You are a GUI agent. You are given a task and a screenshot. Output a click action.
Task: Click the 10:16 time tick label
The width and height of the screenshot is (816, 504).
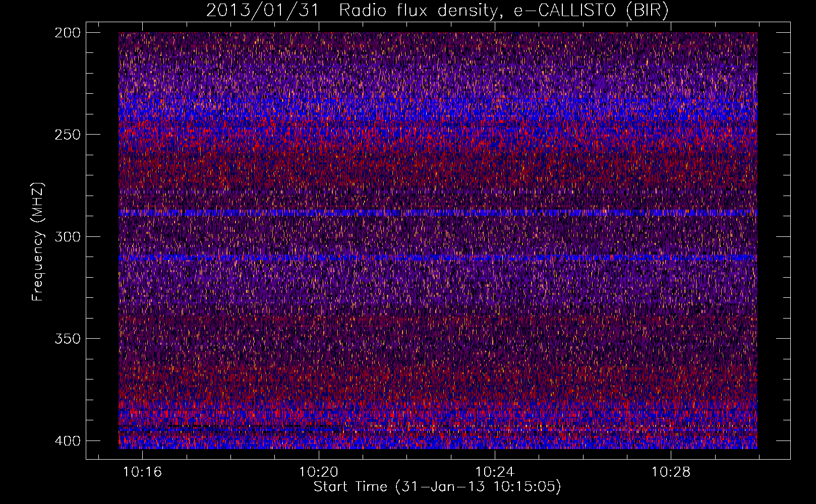click(x=143, y=472)
